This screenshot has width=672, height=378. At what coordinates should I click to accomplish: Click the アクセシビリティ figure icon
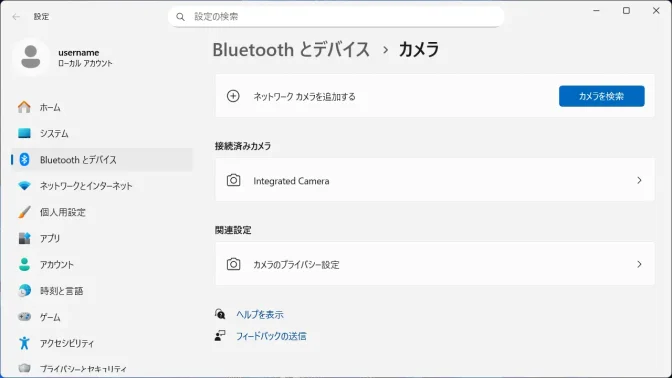point(24,343)
